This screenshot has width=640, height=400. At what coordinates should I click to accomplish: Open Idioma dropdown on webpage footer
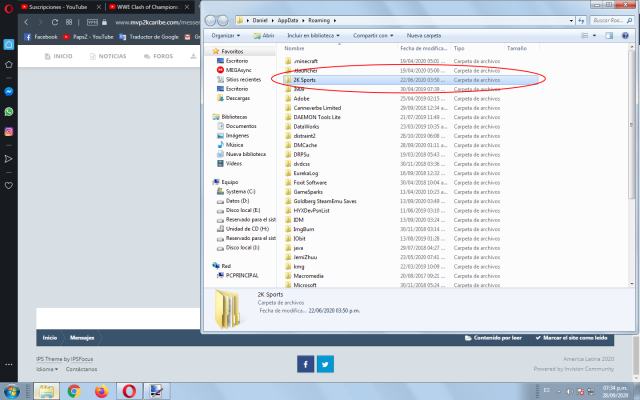[x=47, y=369]
